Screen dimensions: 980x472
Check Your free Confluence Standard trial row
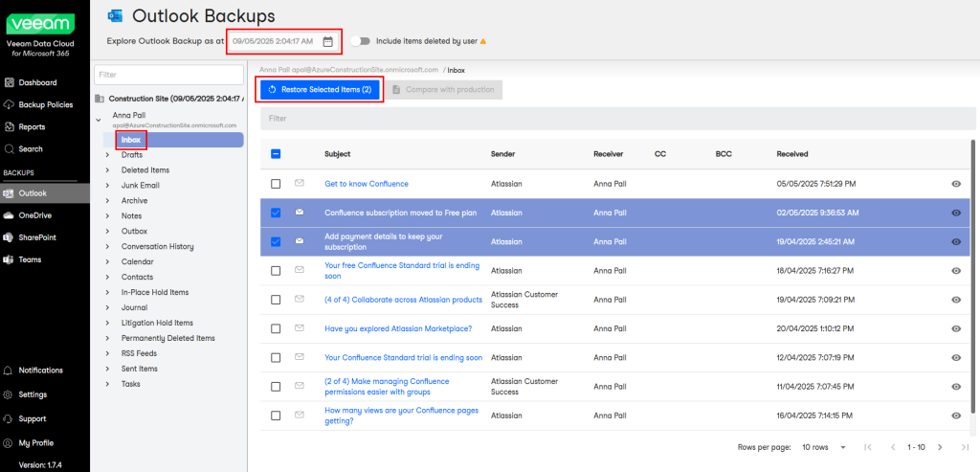(x=276, y=271)
